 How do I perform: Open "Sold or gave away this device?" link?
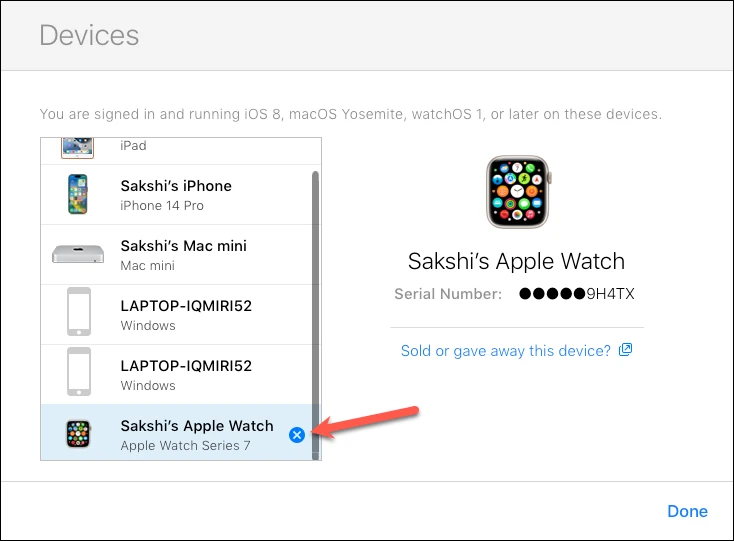click(506, 351)
